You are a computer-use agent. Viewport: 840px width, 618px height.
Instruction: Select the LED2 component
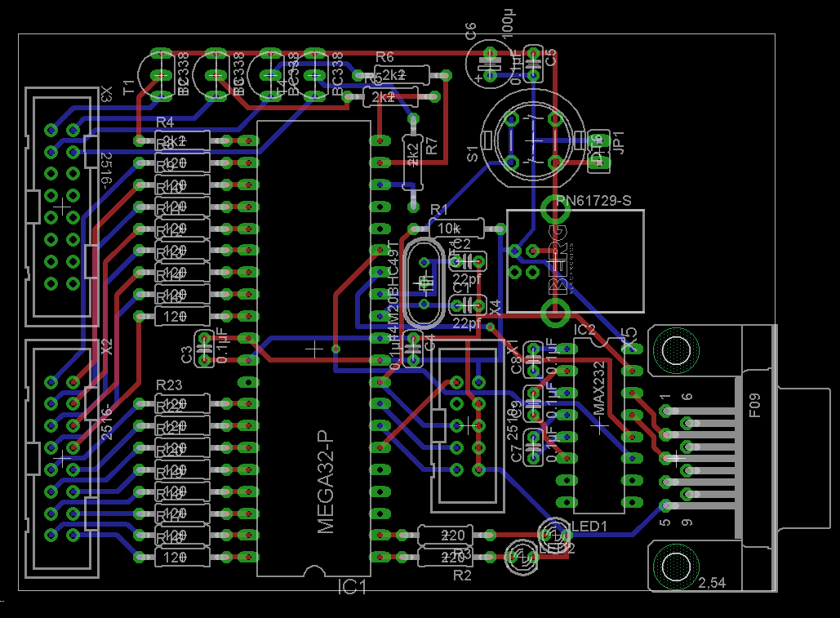pyautogui.click(x=522, y=558)
